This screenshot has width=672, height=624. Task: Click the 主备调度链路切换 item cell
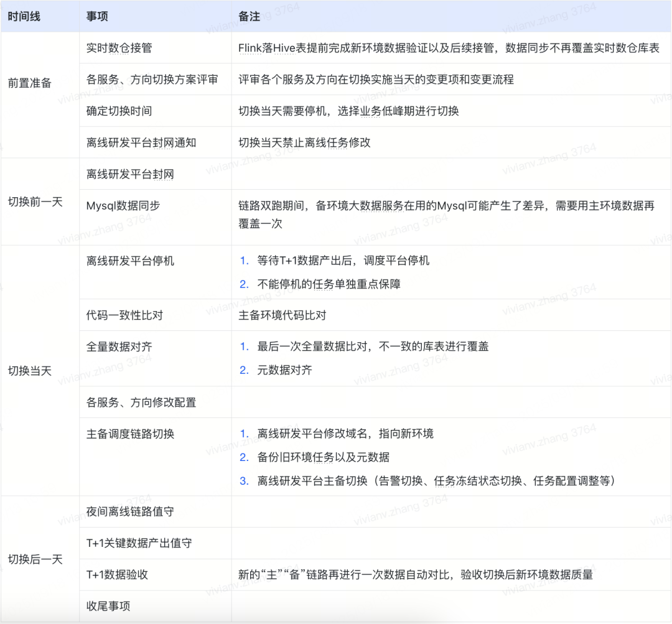(130, 434)
